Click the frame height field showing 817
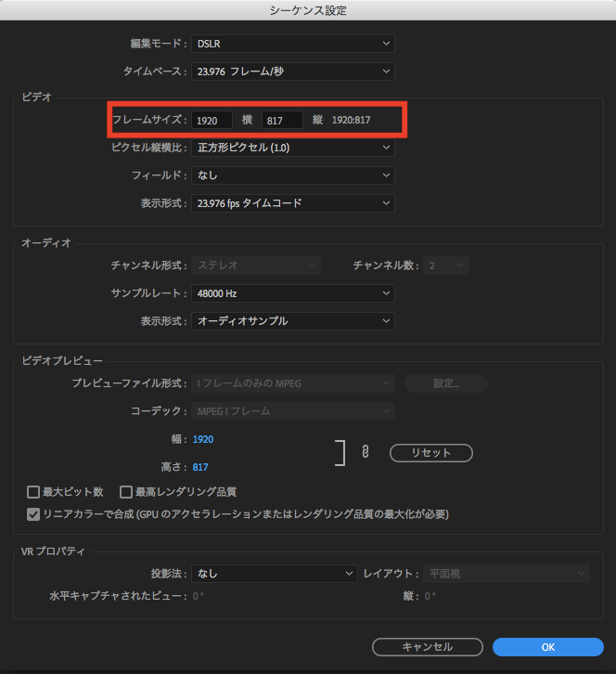 coord(282,120)
